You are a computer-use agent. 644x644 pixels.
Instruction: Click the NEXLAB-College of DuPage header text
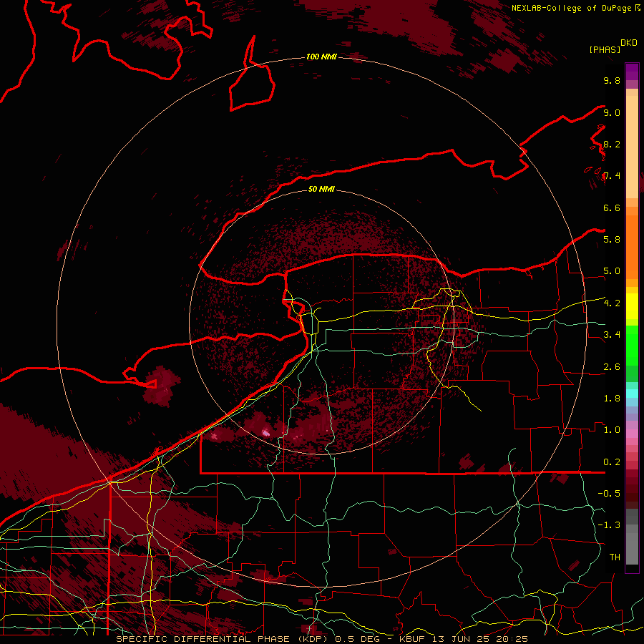point(572,8)
